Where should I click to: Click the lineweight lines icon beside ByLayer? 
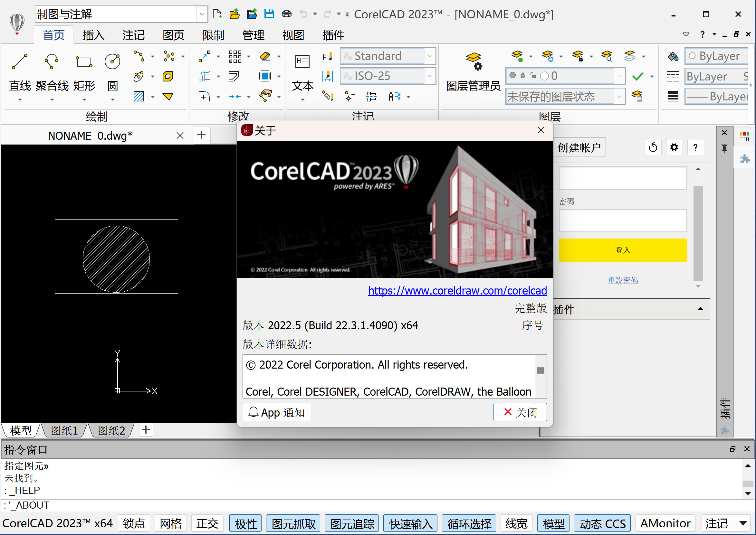click(x=673, y=97)
